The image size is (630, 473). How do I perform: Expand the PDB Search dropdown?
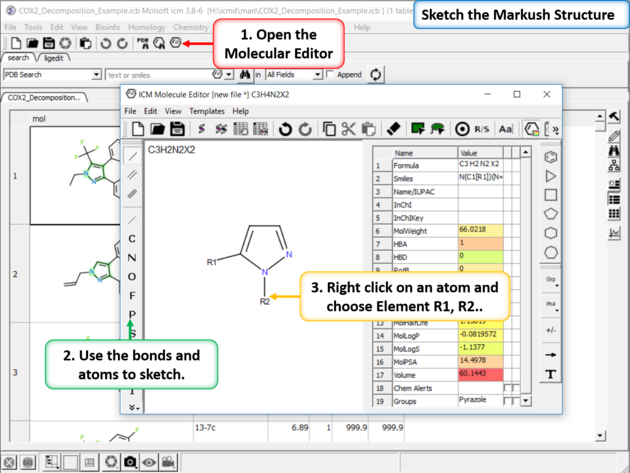tap(96, 75)
